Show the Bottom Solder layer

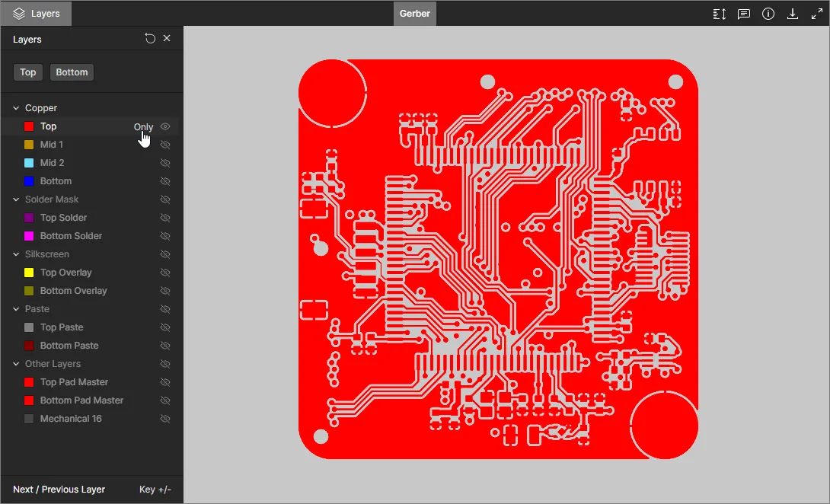[165, 236]
